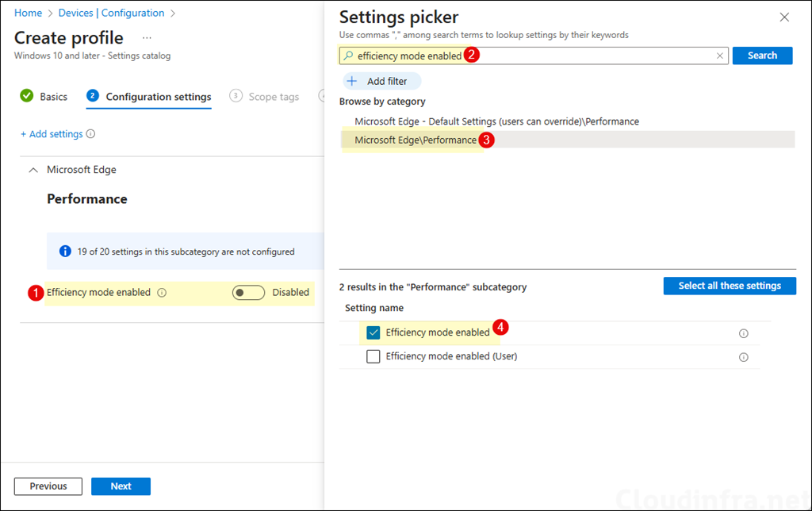
Task: Click the info icon beside Efficiency mode enabled (User)
Action: pos(744,356)
